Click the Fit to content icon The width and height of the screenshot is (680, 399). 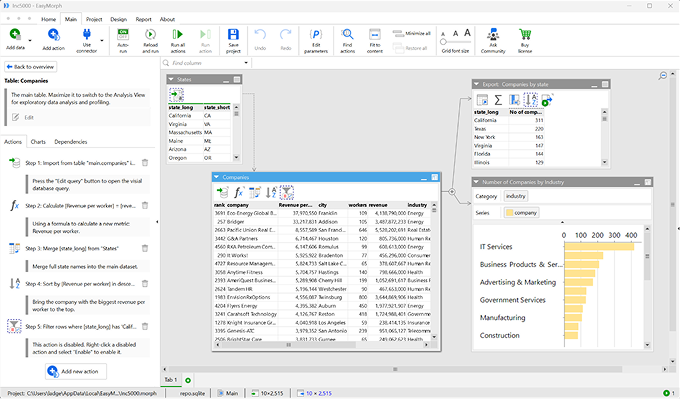click(x=375, y=34)
